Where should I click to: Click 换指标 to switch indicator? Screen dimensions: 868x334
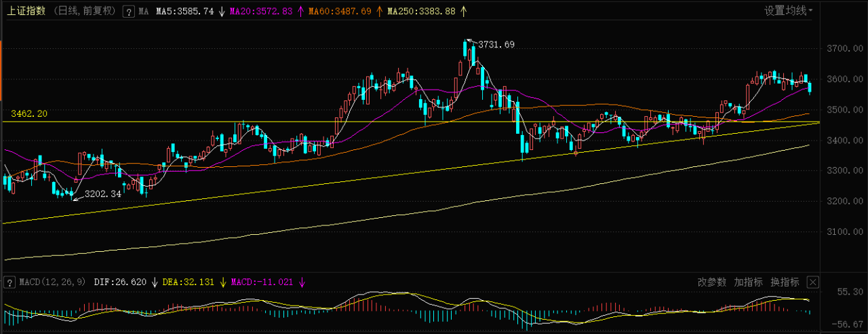click(x=785, y=282)
